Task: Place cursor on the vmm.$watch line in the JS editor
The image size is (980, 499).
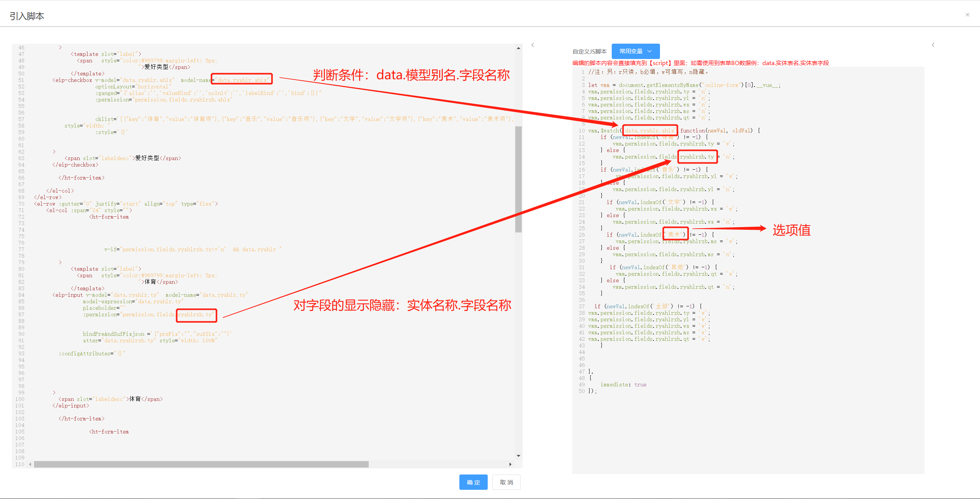Action: click(605, 131)
